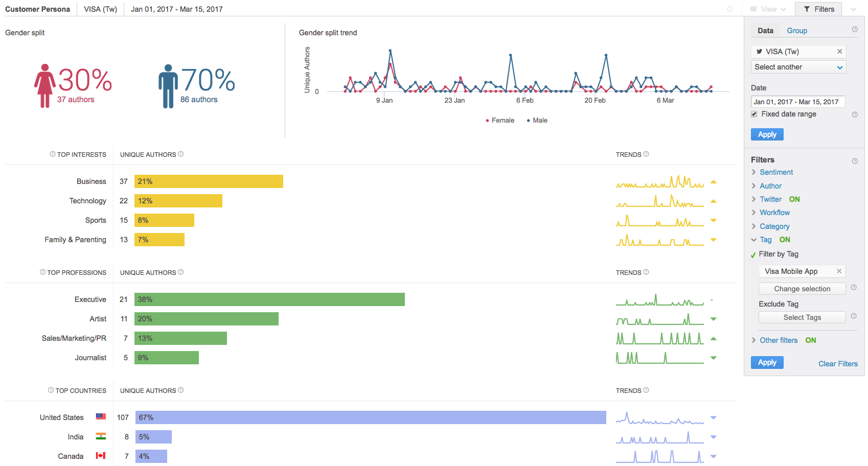Toggle Filter by Tag checkmark
The image size is (868, 466).
[753, 254]
